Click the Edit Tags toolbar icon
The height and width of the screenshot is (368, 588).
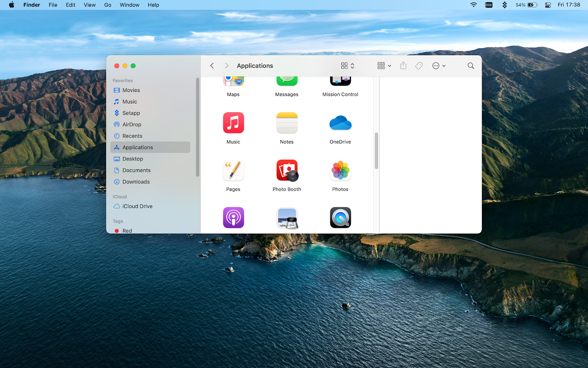pos(419,66)
